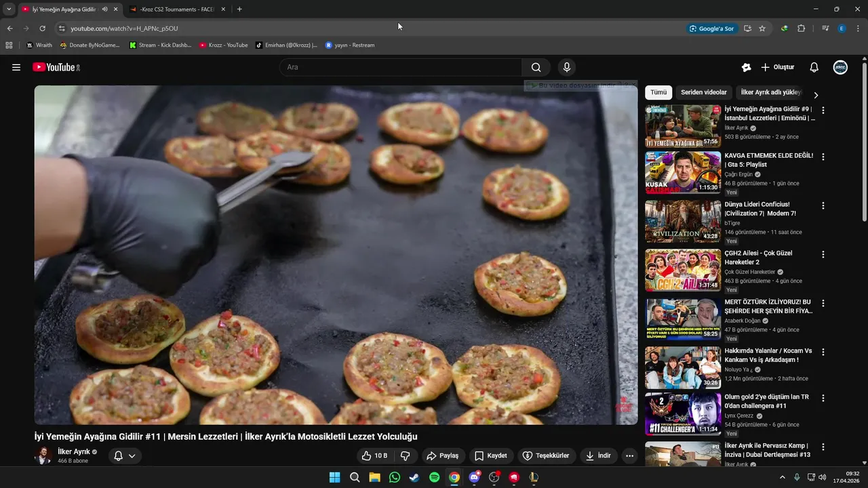This screenshot has width=868, height=488.
Task: Open the yayın - Restream bookmark
Action: pyautogui.click(x=350, y=45)
